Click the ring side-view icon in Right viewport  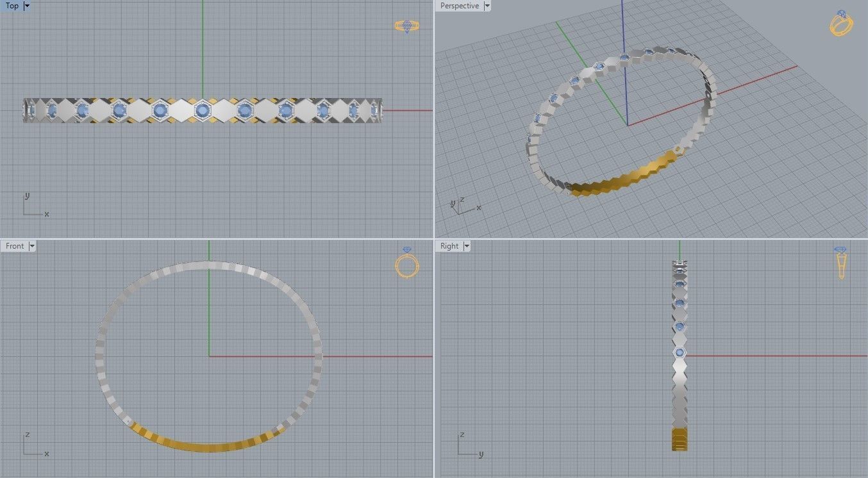pyautogui.click(x=840, y=263)
